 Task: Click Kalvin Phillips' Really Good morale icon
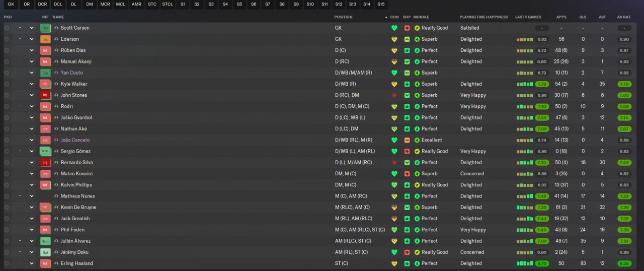tap(417, 185)
